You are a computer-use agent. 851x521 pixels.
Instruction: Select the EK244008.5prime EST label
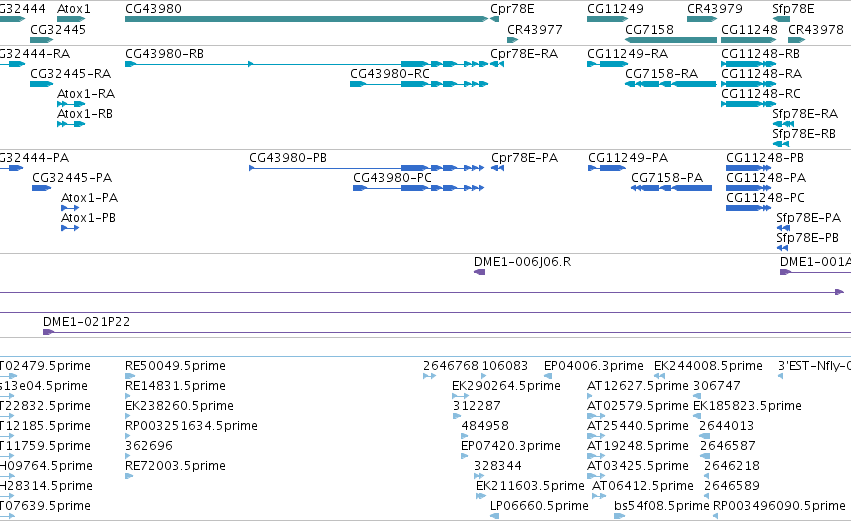click(708, 366)
